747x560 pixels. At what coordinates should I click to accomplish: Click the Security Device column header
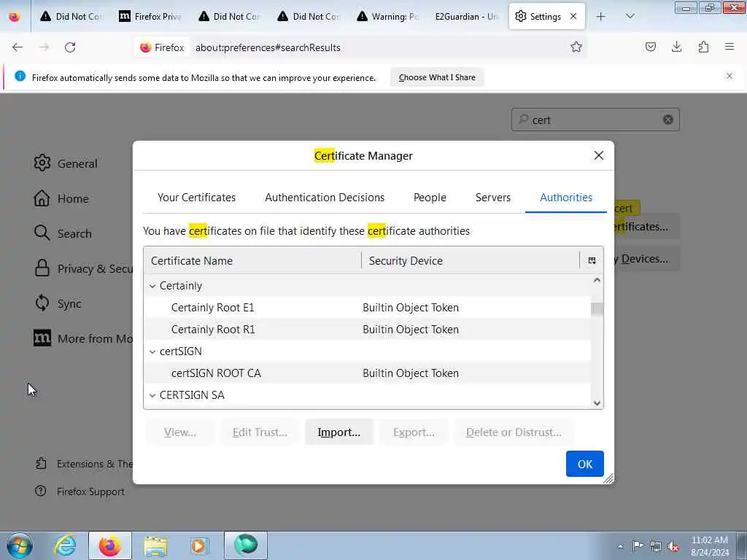[x=471, y=260]
